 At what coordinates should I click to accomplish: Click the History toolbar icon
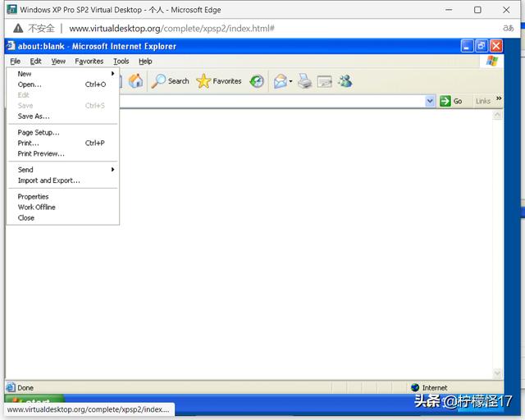(x=257, y=81)
